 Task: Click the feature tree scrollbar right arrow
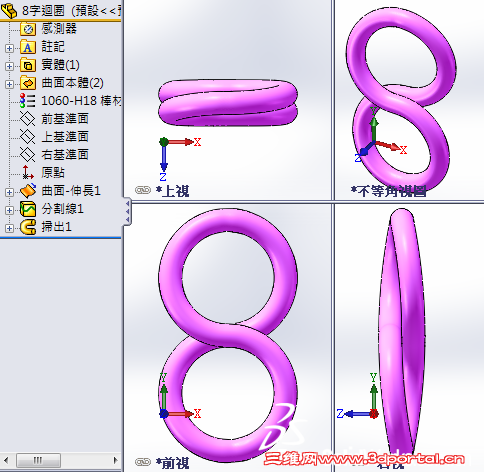coord(115,460)
